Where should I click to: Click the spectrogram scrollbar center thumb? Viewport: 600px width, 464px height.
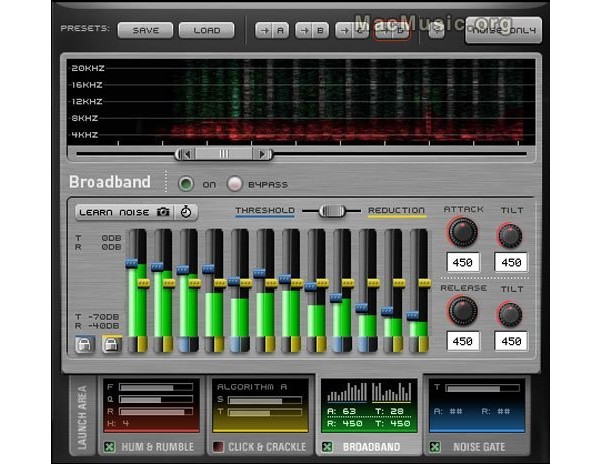click(x=224, y=154)
